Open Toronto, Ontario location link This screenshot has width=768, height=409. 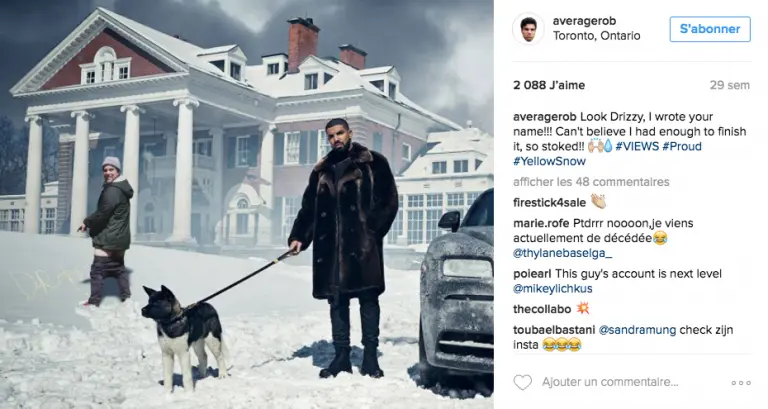[x=597, y=36]
